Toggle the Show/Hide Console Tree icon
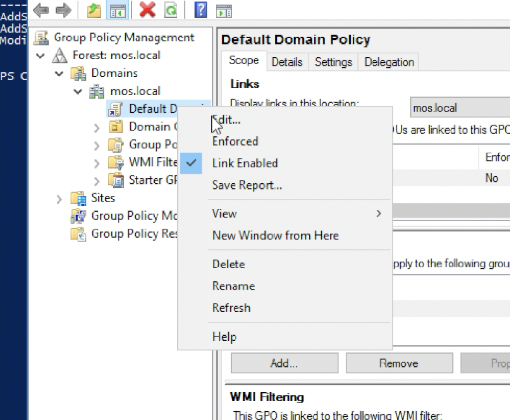The width and height of the screenshot is (510, 420). pos(115,10)
